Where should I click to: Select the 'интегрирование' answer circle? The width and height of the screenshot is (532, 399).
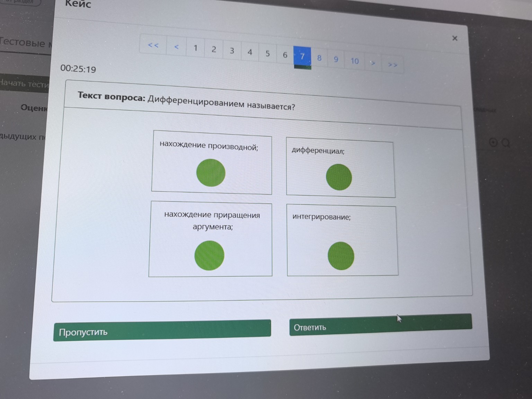coord(341,256)
